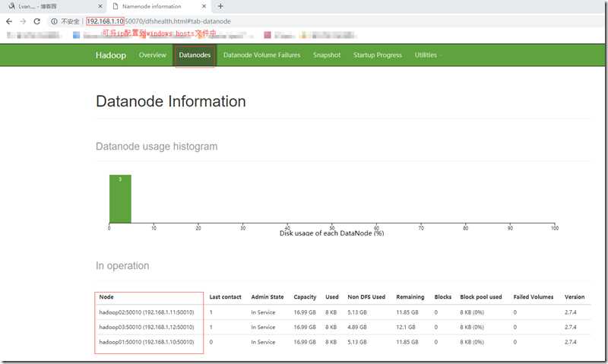Click the Block pool used column header

(481, 297)
